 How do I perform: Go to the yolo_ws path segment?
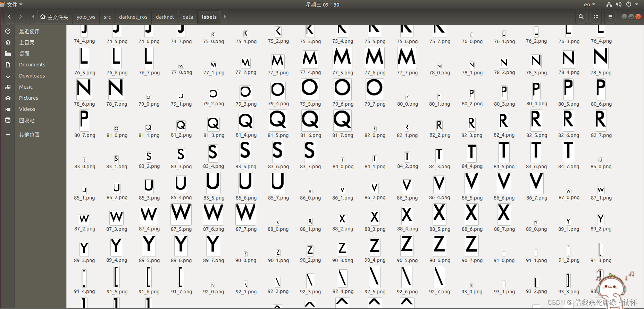86,17
